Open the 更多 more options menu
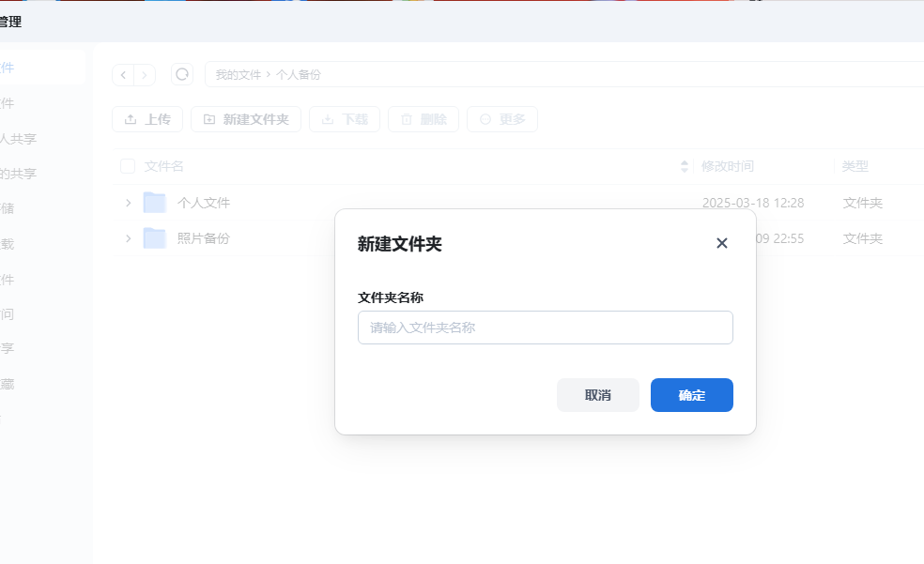 pos(502,119)
